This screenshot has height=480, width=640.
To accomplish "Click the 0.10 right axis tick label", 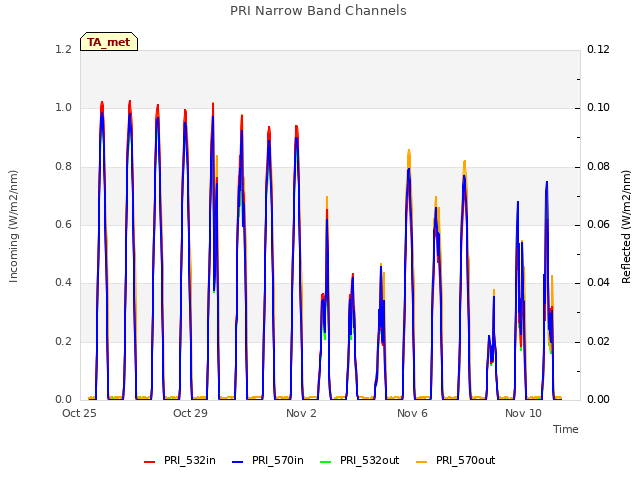I will (x=598, y=108).
